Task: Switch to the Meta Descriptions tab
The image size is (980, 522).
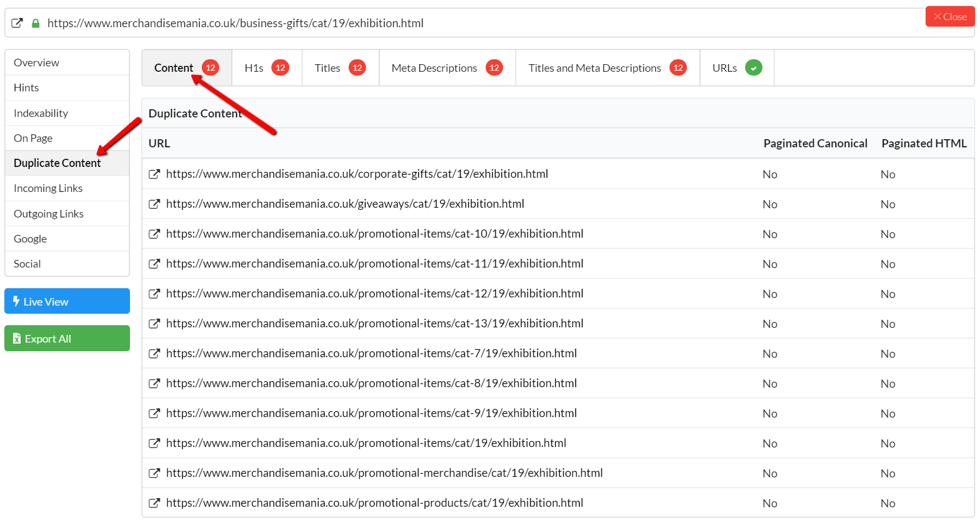Action: click(x=448, y=68)
